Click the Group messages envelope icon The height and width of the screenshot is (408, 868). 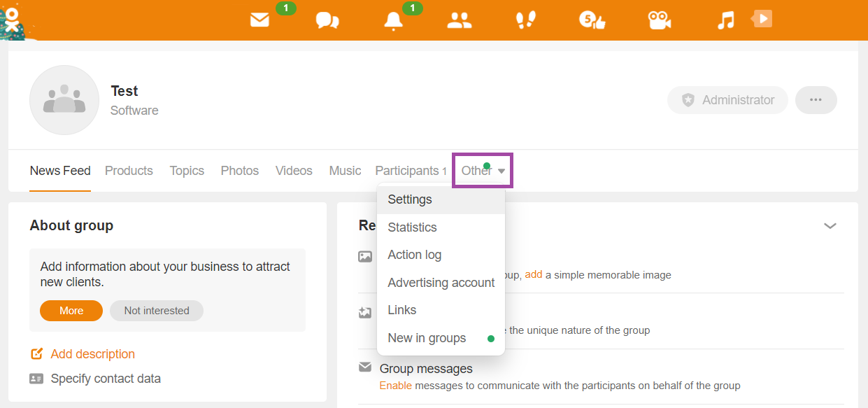(x=365, y=367)
